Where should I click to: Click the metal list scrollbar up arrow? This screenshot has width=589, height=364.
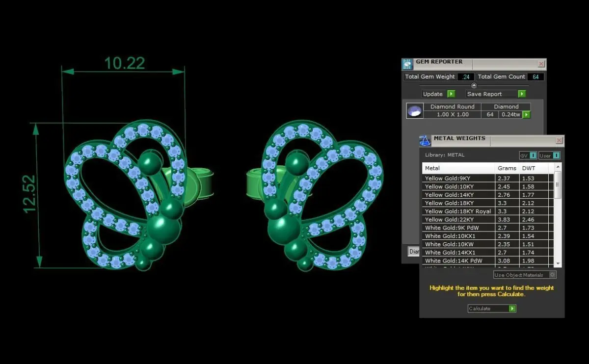(558, 167)
